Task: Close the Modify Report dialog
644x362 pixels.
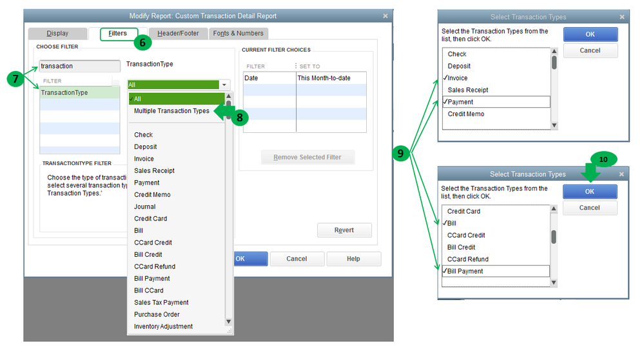Action: (x=385, y=16)
